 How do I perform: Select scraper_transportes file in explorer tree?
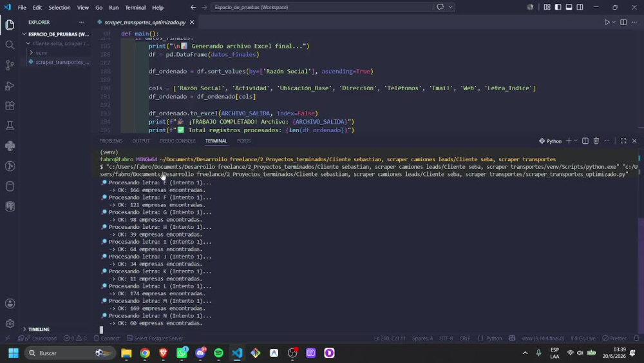tap(59, 62)
